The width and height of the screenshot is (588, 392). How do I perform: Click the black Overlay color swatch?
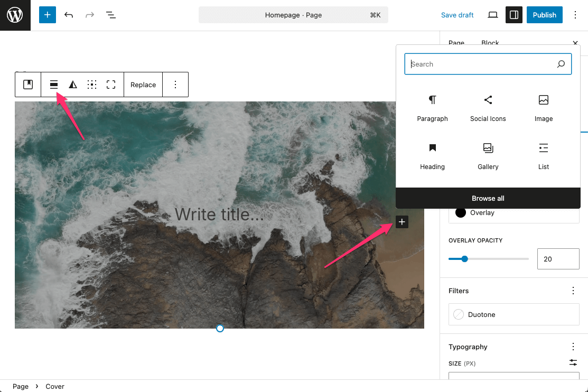point(461,212)
